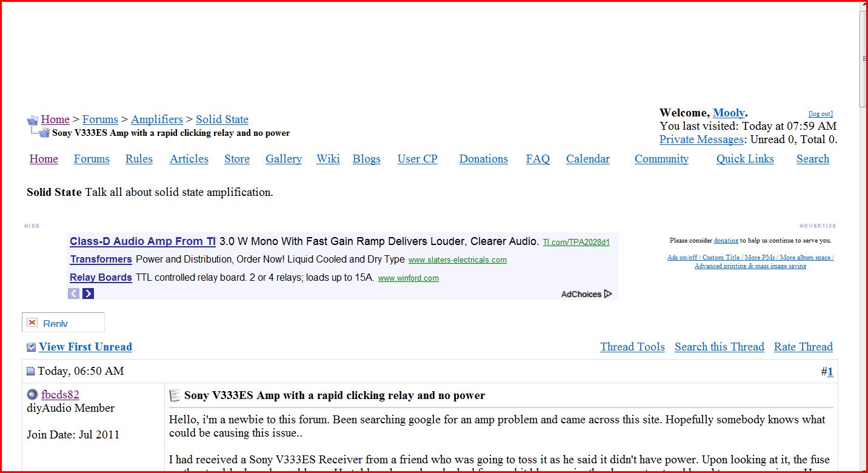This screenshot has width=868, height=473.
Task: Open the Rules page from navbar
Action: coord(139,159)
